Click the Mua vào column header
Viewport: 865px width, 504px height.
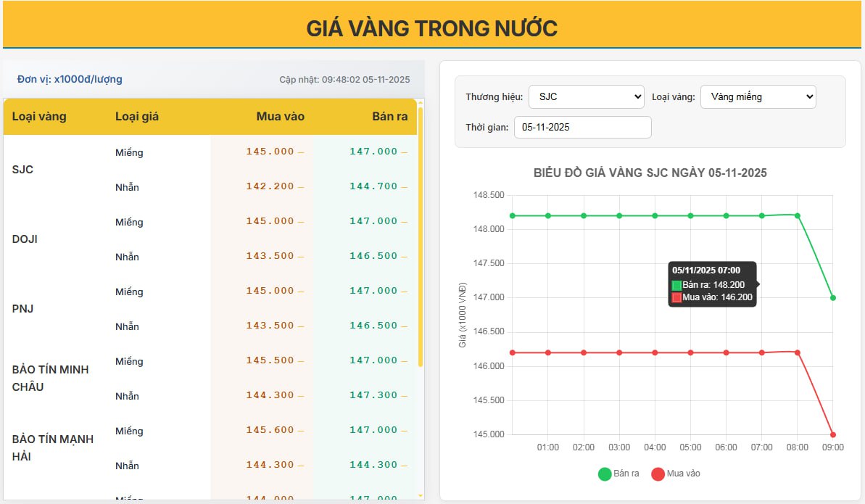[280, 116]
